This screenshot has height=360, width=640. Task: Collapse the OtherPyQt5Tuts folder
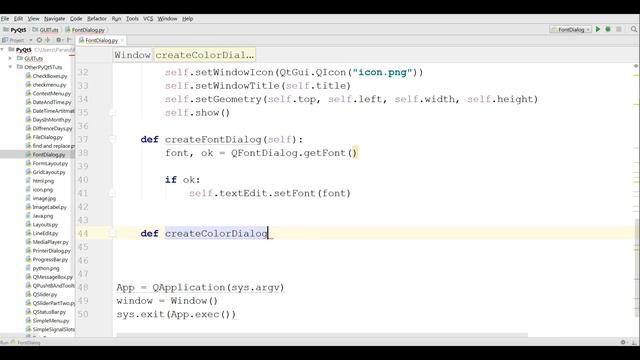11,67
